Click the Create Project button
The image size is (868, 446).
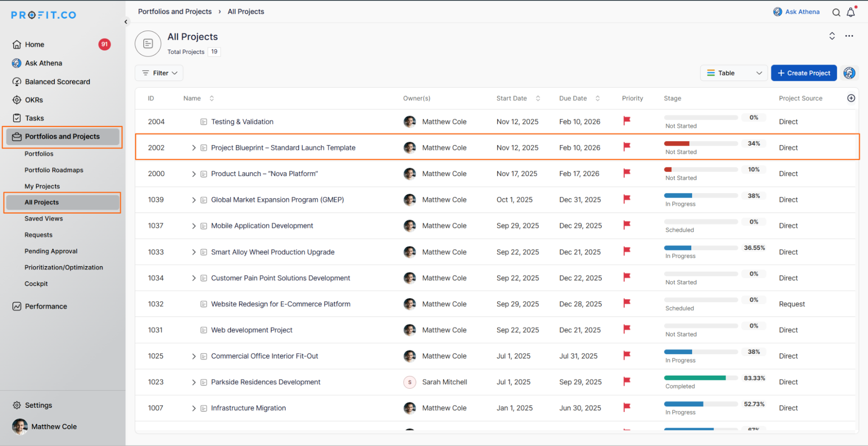tap(803, 73)
